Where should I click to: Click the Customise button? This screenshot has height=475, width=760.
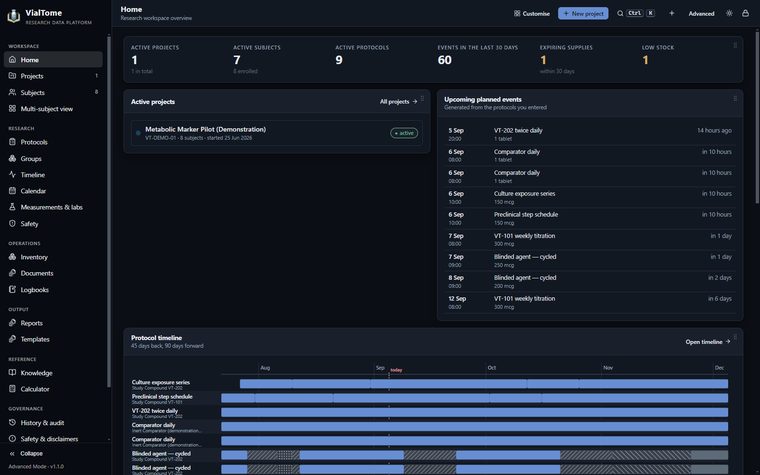click(532, 14)
